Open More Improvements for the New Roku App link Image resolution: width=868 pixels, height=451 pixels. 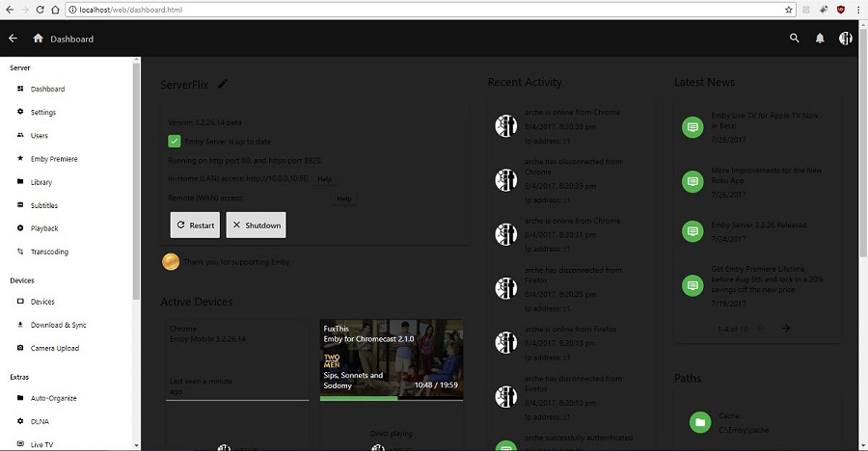(766, 175)
